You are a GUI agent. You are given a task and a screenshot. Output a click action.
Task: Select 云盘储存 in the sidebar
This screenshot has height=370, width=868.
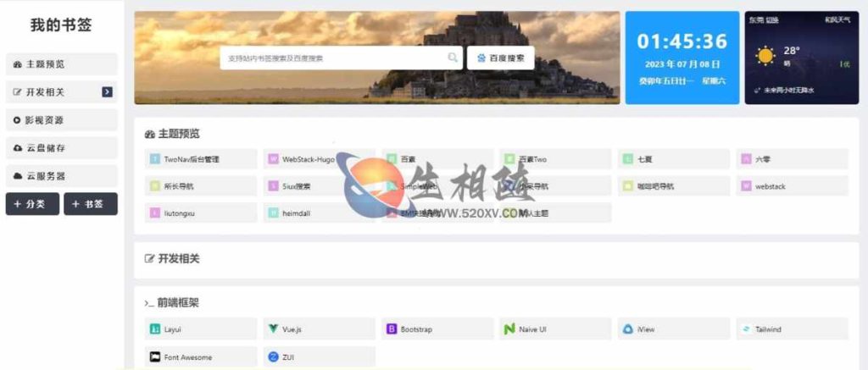[61, 148]
